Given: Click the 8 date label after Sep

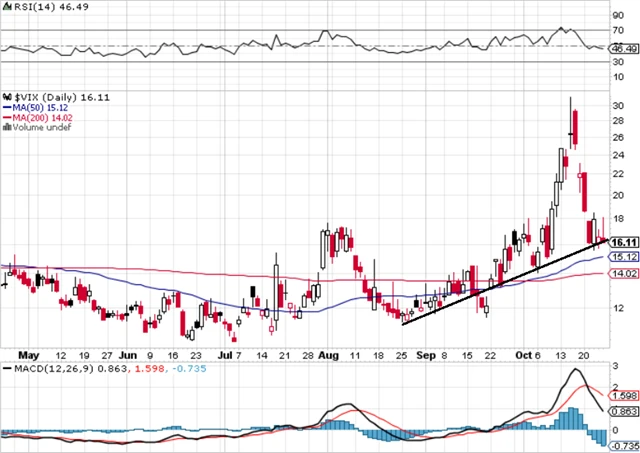Looking at the screenshot, I should tap(444, 356).
